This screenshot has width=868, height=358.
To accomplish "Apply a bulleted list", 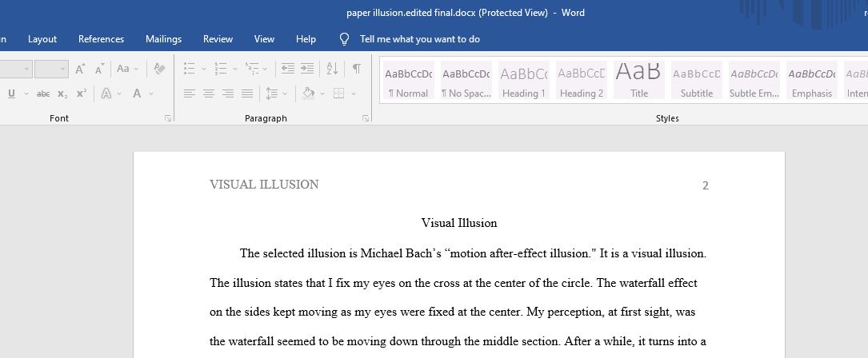I will pos(190,69).
